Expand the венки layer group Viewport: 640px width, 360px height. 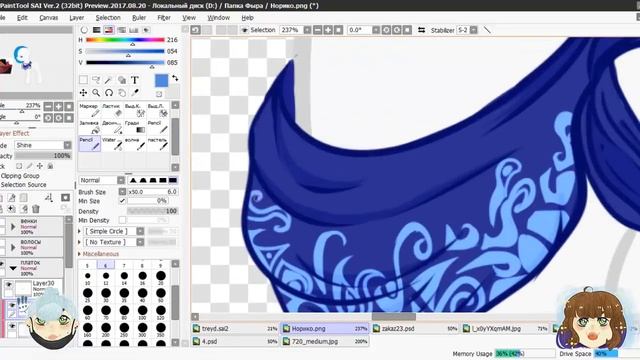pos(13,226)
